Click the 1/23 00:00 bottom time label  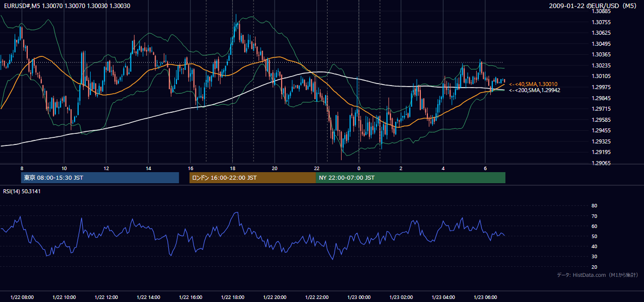[359, 297]
